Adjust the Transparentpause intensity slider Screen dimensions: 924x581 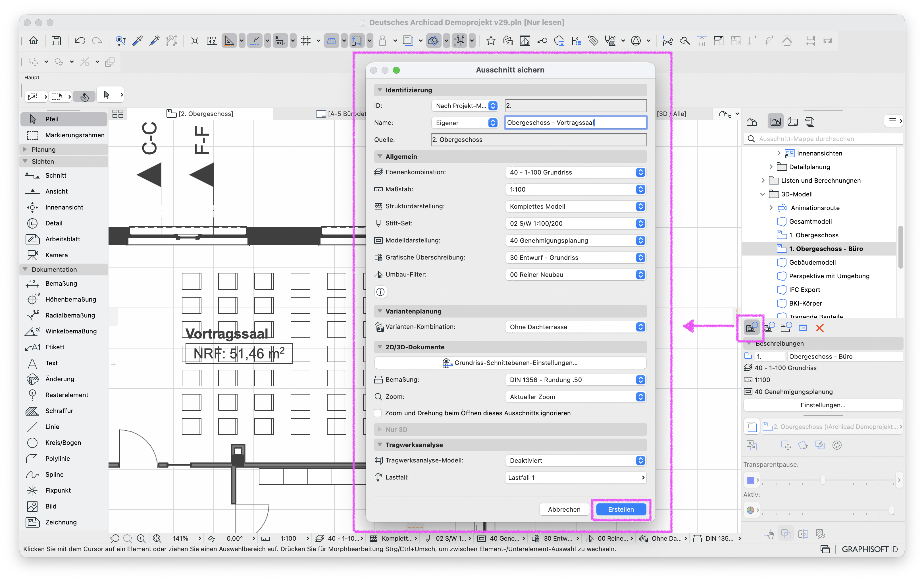click(822, 480)
